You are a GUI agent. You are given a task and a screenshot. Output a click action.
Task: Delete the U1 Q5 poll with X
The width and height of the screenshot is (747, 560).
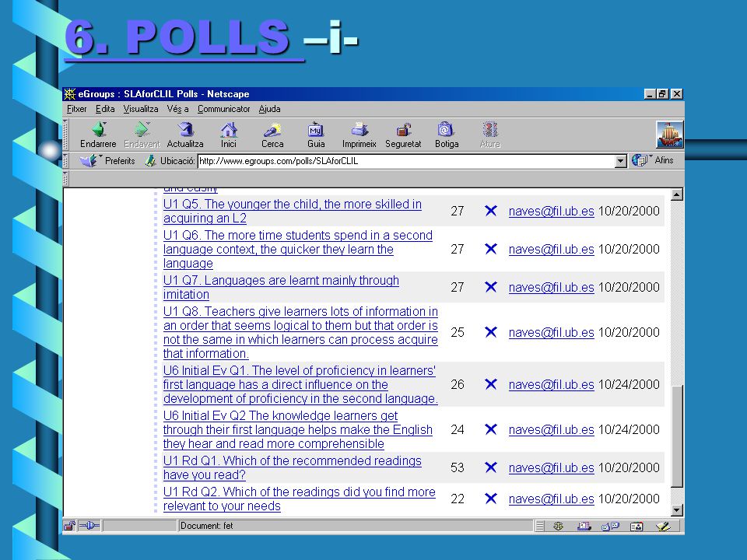[x=491, y=211]
